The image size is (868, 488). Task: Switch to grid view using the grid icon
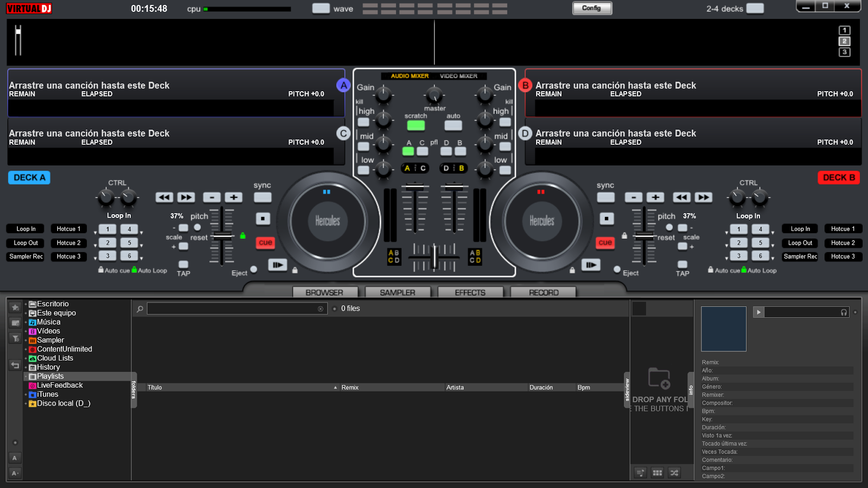click(657, 472)
